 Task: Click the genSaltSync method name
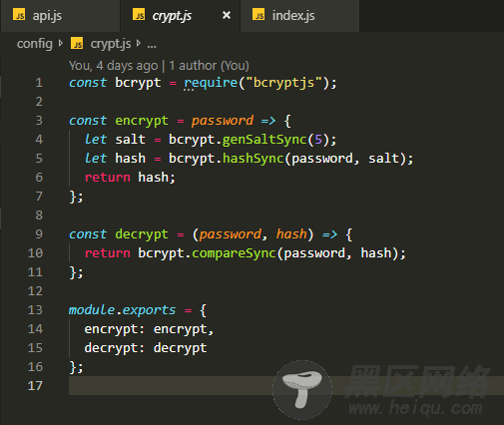tap(264, 140)
